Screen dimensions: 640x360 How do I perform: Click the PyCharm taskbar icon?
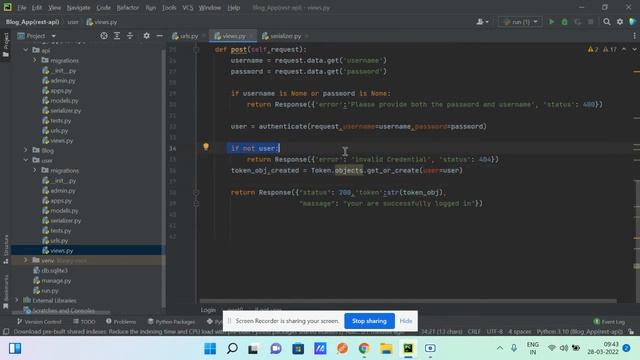coord(408,349)
